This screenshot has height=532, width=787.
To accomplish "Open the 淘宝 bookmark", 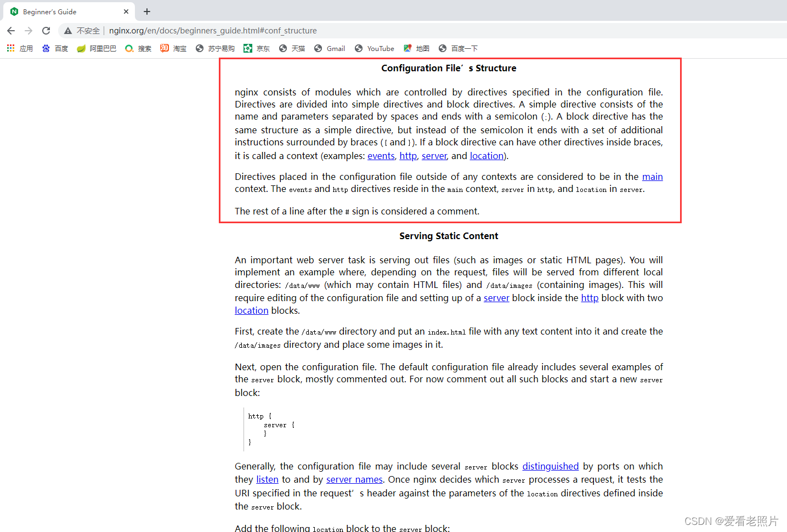I will click(173, 48).
